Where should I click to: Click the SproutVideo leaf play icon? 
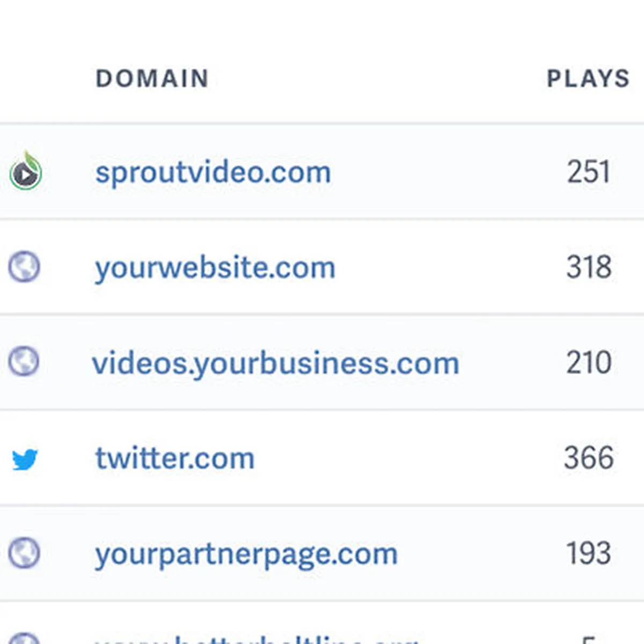(x=25, y=172)
